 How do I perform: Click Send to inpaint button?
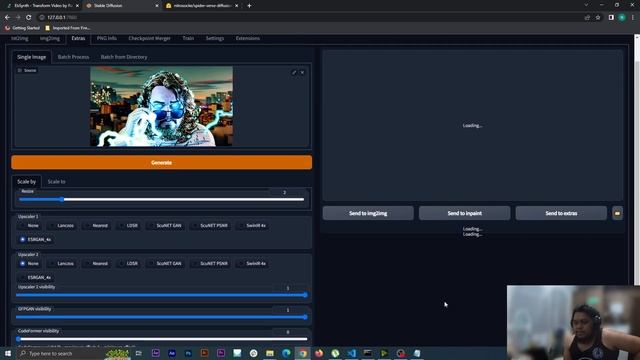tap(464, 213)
